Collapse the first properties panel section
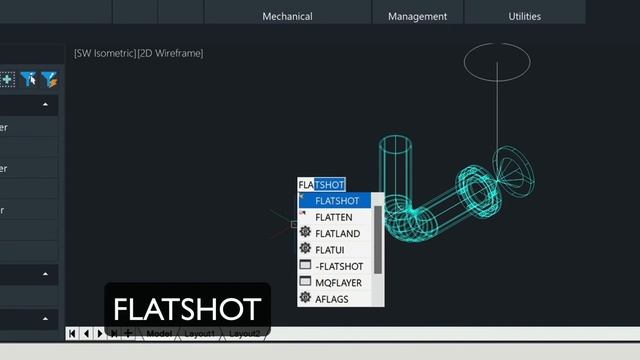The image size is (640, 360). pos(45,105)
